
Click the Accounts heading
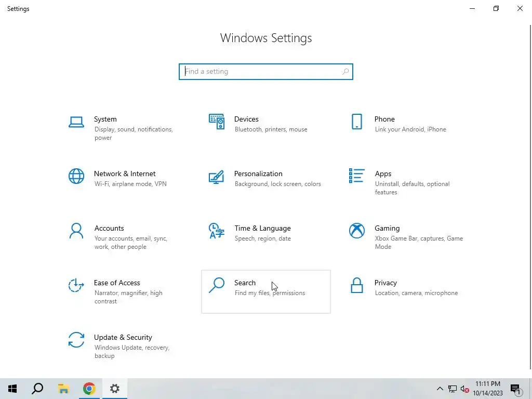tap(109, 229)
